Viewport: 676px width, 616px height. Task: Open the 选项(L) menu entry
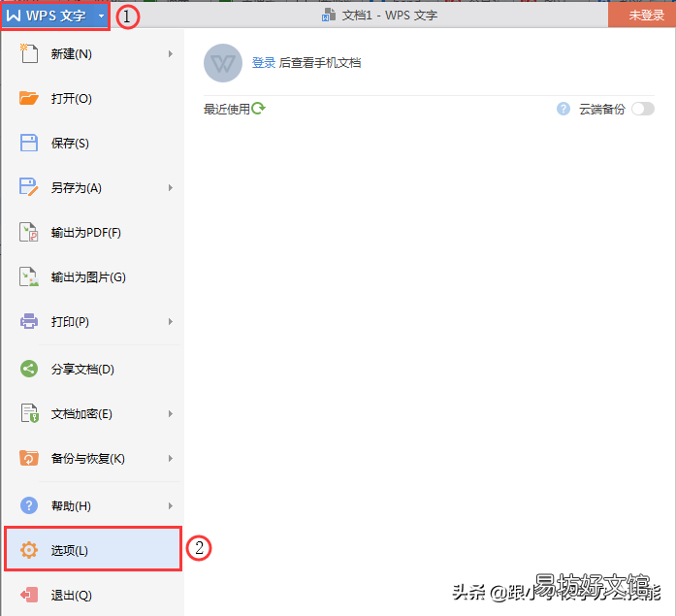click(x=92, y=549)
